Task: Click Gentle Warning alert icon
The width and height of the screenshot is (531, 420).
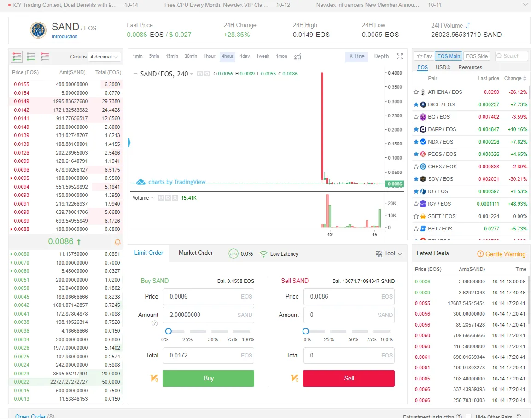Action: coord(480,254)
